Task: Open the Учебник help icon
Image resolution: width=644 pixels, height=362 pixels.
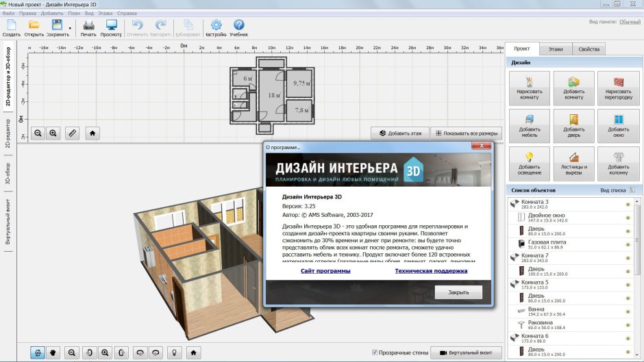Action: (x=238, y=25)
